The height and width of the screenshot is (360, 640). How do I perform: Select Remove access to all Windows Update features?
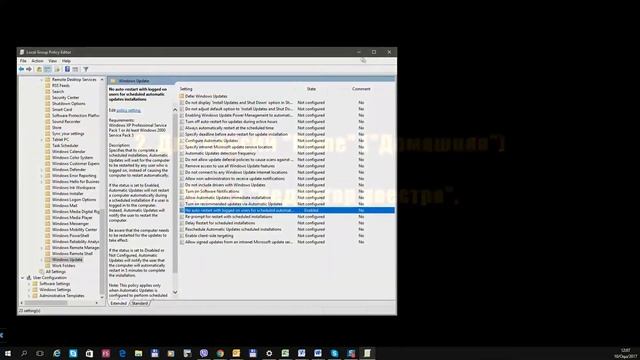point(230,166)
